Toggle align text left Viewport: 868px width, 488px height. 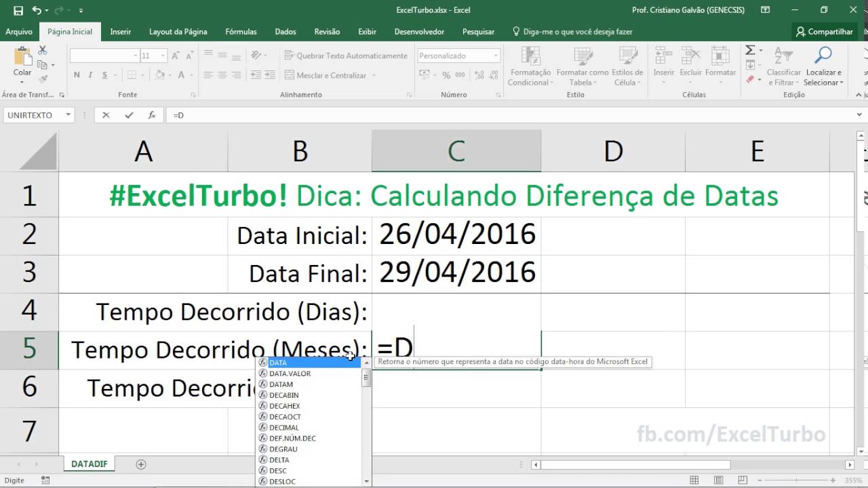208,75
